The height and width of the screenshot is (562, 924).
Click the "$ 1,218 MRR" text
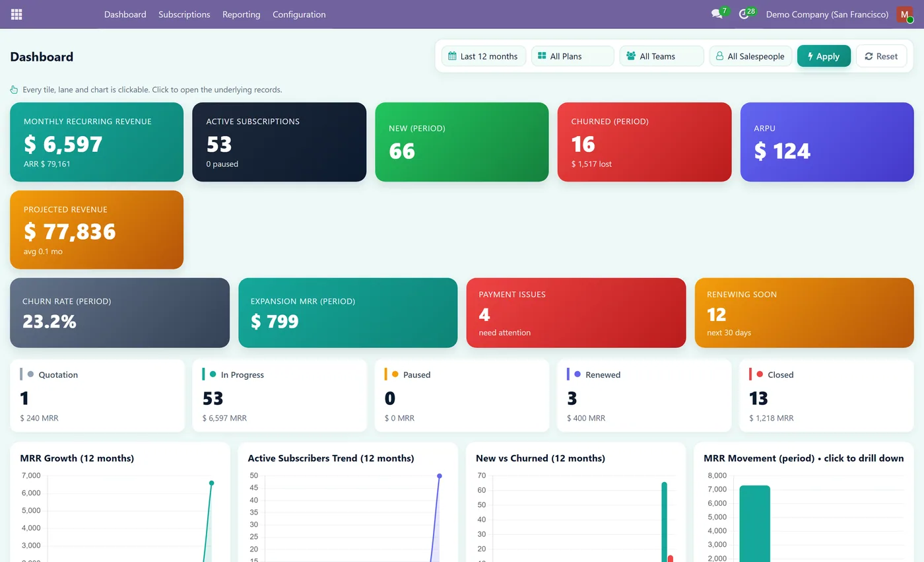pyautogui.click(x=772, y=418)
